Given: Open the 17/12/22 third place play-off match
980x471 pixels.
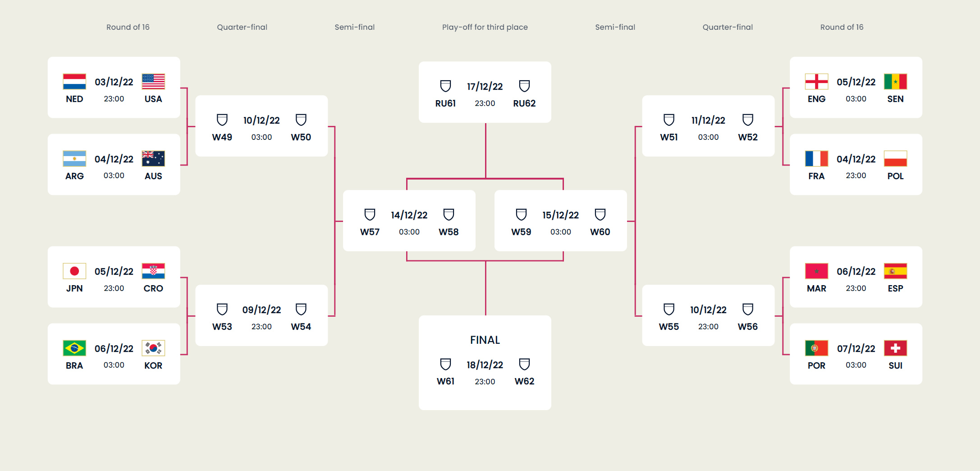Looking at the screenshot, I should (485, 87).
